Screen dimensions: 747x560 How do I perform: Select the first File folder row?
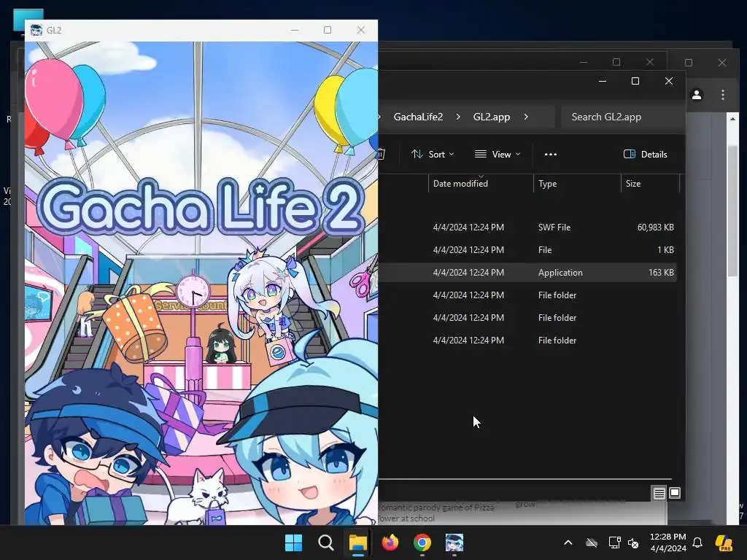click(x=528, y=295)
